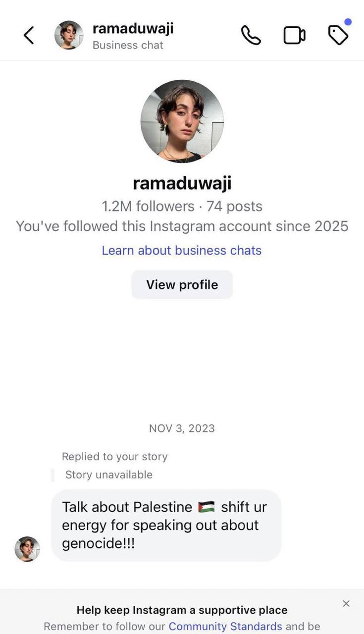Tap the NOV 3, 2023 date label
Viewport: 364px width, 634px height.
click(x=182, y=428)
